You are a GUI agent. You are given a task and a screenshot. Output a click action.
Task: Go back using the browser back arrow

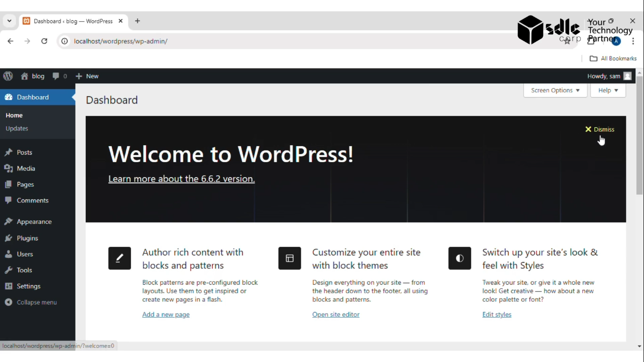(x=10, y=41)
